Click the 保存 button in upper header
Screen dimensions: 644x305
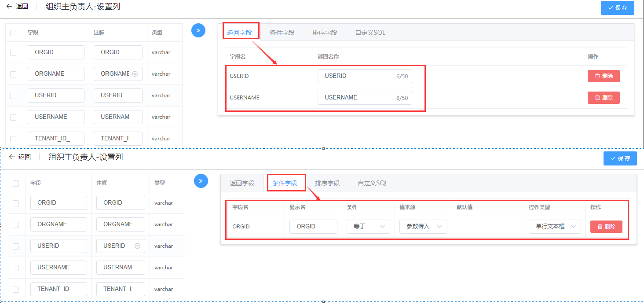[x=617, y=8]
